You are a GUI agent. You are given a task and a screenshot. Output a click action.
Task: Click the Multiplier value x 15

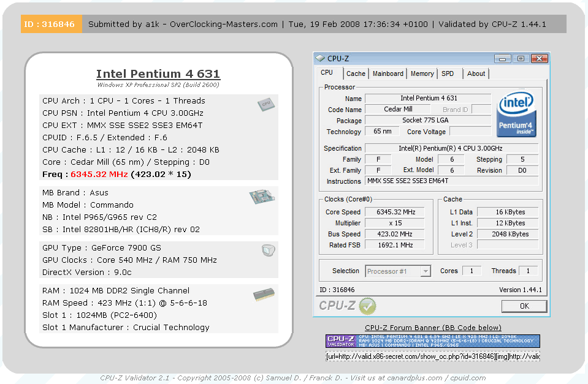(x=395, y=223)
